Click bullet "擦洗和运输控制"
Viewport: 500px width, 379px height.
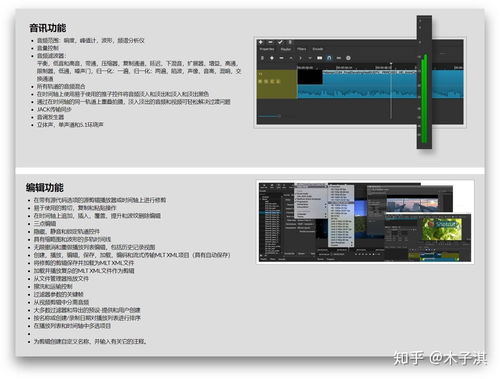point(53,287)
